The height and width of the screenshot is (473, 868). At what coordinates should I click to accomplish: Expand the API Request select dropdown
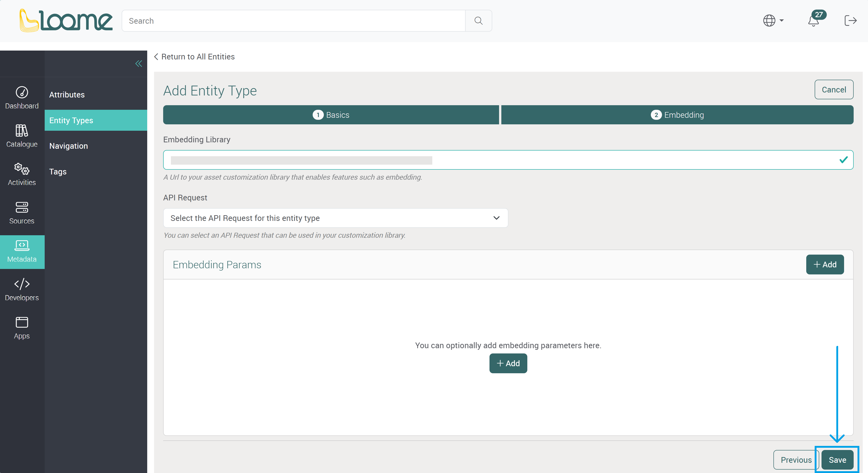(335, 218)
